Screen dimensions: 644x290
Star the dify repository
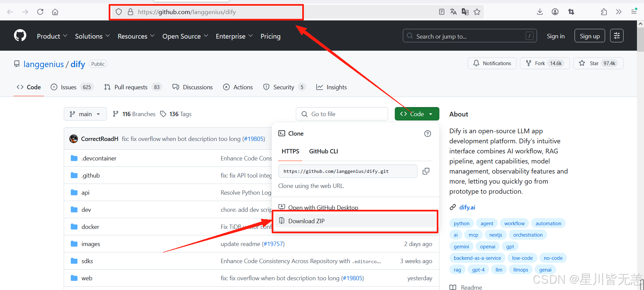point(598,63)
